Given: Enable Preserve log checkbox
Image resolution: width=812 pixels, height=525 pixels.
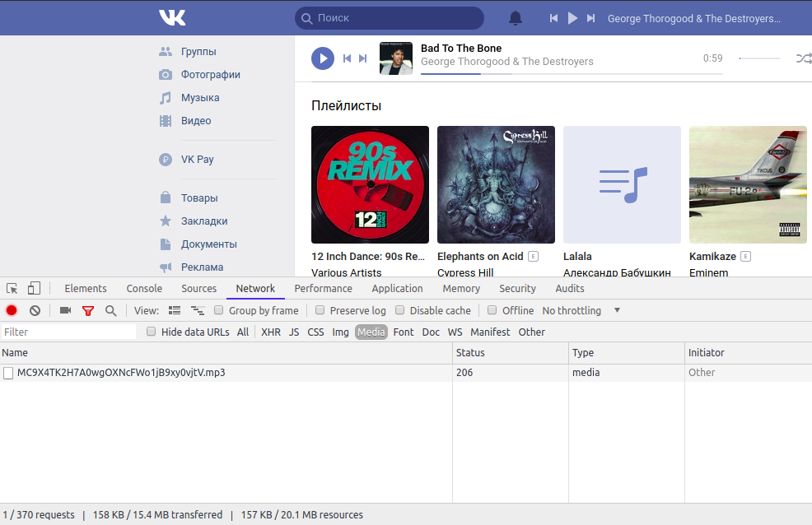Looking at the screenshot, I should [320, 310].
